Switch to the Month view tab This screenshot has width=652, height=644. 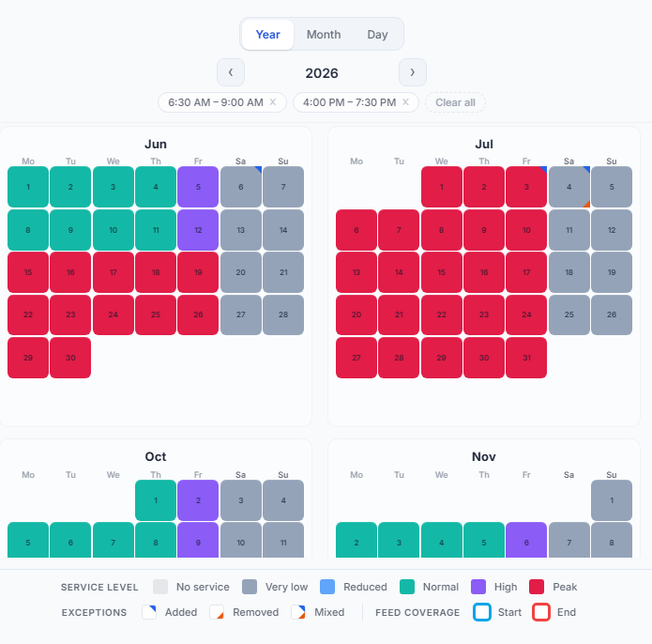coord(324,35)
